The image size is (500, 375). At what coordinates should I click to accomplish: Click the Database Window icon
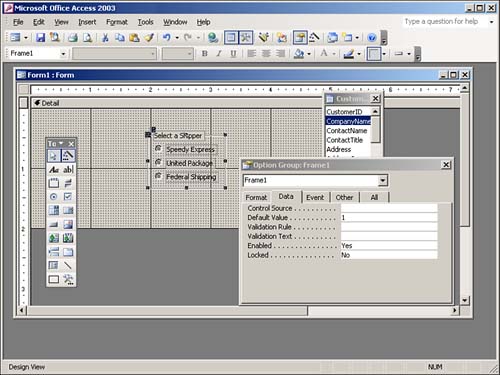(x=332, y=37)
